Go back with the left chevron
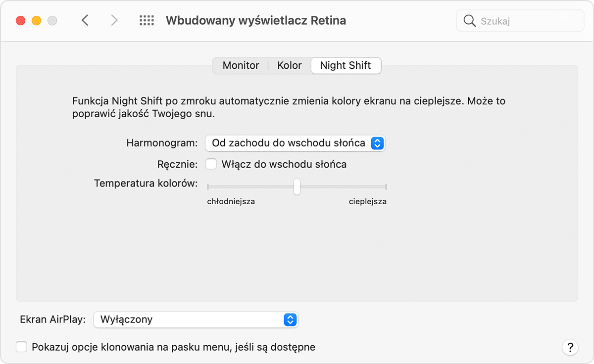 click(x=85, y=20)
